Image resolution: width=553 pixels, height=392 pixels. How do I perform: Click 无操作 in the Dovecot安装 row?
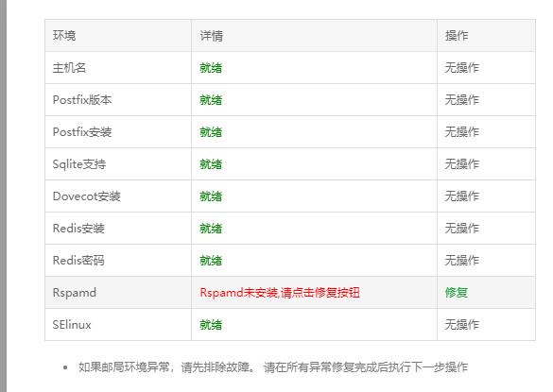[x=462, y=196]
